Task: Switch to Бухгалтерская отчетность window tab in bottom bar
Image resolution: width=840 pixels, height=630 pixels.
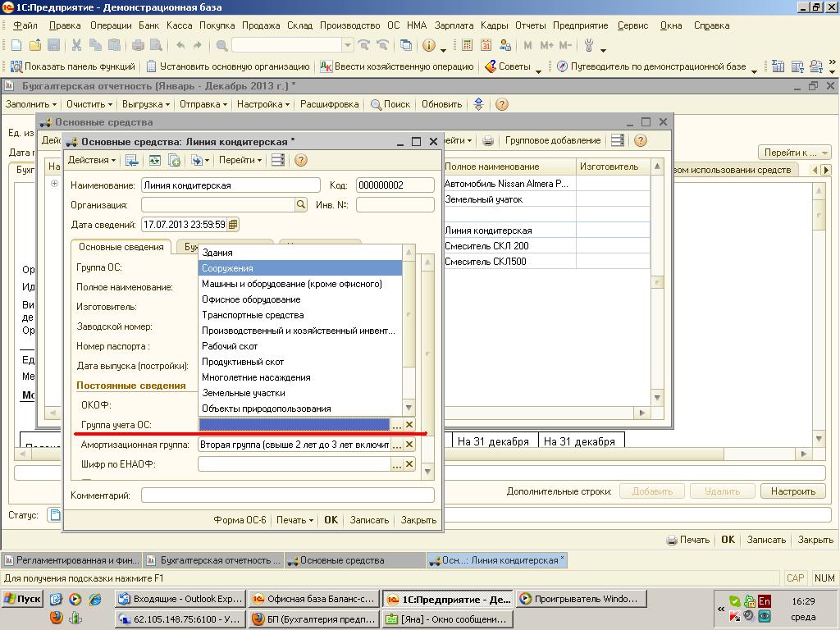Action: tap(214, 560)
